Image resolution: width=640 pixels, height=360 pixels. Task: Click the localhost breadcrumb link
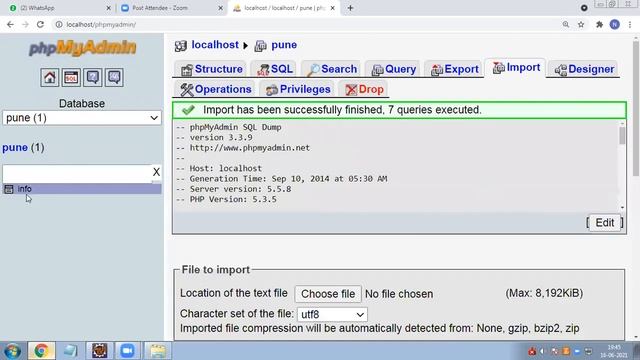tap(215, 45)
